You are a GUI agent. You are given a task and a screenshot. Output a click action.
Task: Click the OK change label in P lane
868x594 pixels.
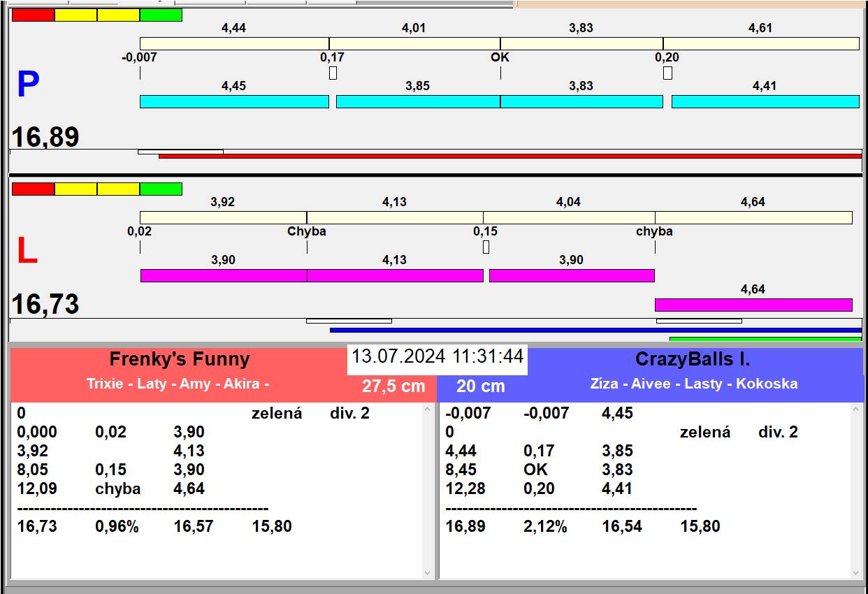pyautogui.click(x=500, y=57)
